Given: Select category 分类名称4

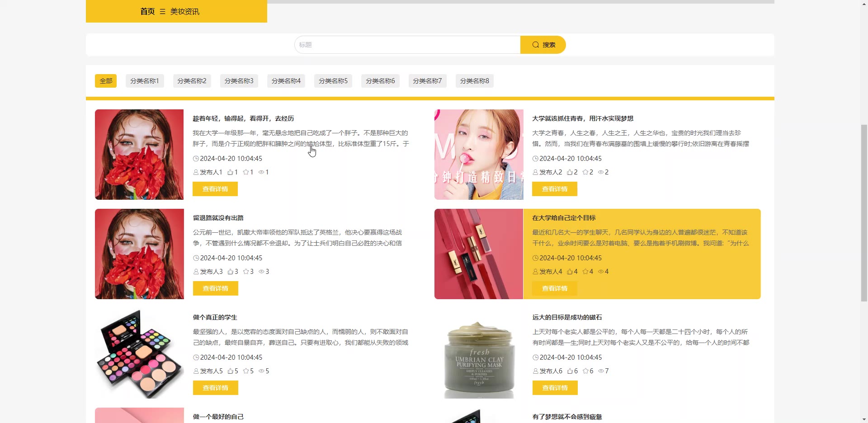Looking at the screenshot, I should [x=286, y=81].
